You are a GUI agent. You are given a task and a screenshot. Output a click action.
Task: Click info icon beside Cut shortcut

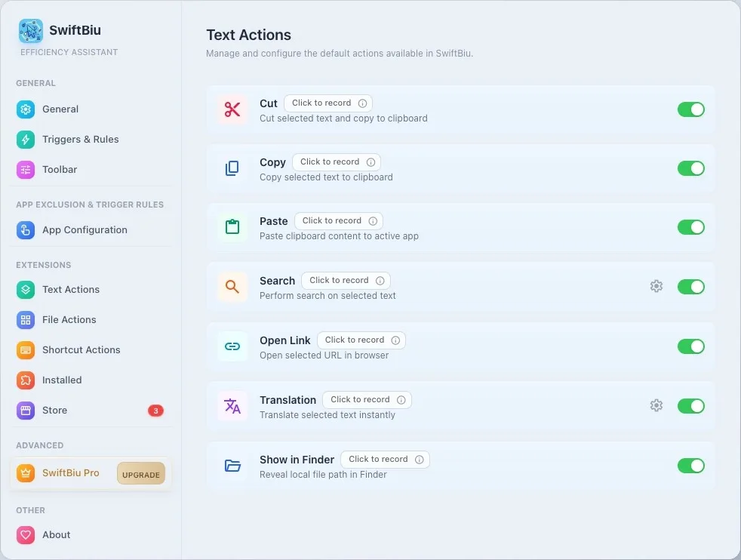362,103
